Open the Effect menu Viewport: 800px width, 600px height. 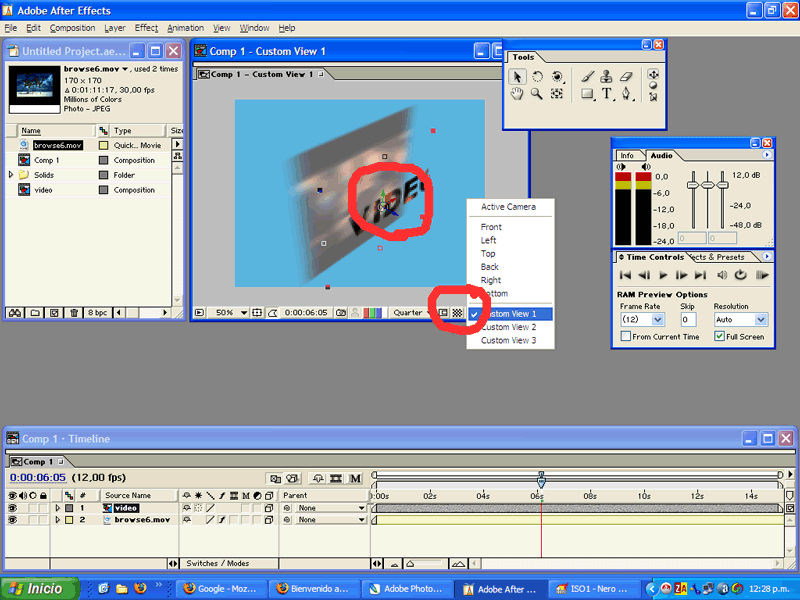[146, 28]
